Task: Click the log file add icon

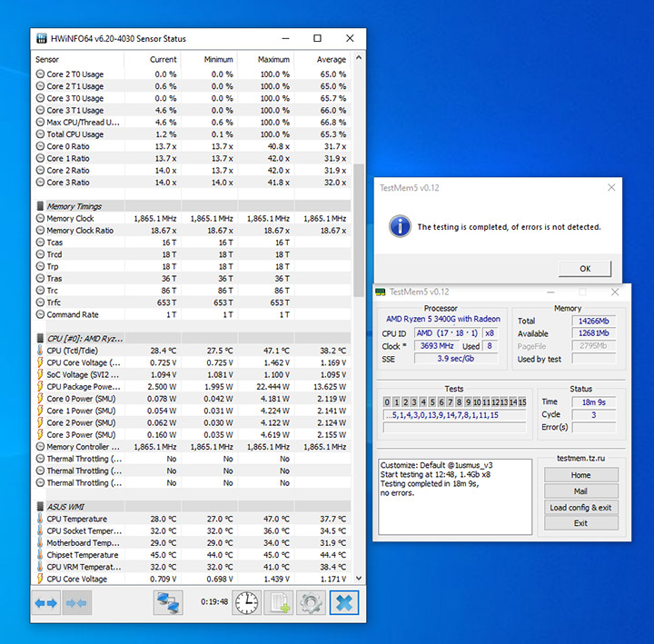Action: point(279,603)
